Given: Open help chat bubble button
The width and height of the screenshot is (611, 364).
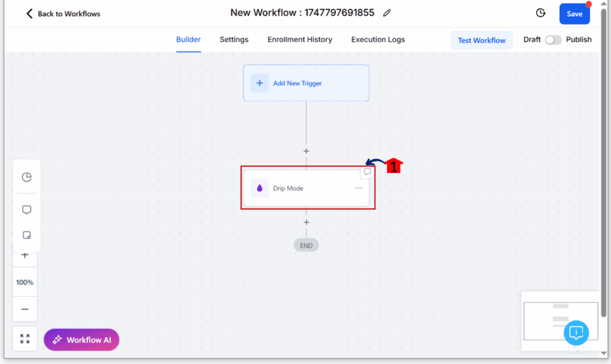Looking at the screenshot, I should pos(576,333).
